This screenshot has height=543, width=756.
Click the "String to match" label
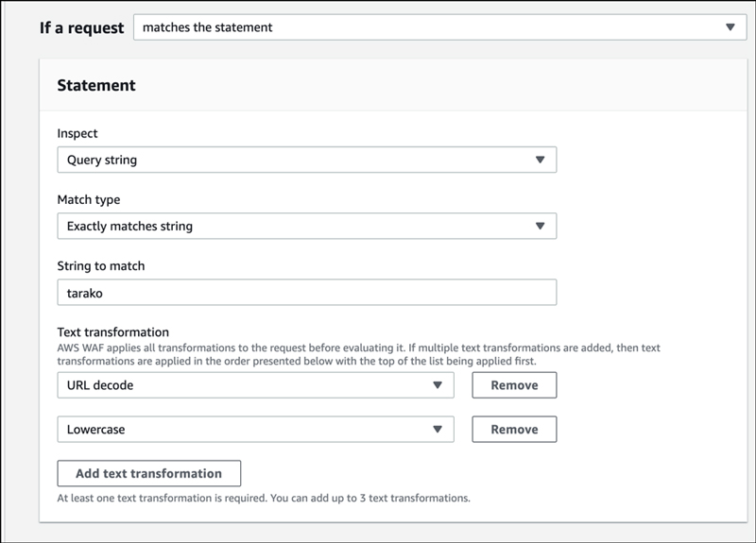[x=101, y=265]
